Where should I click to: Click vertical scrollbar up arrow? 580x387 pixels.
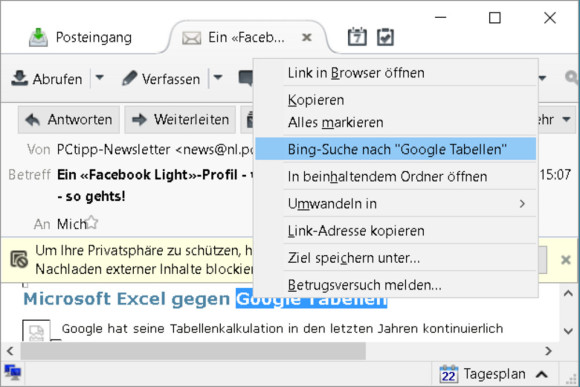(x=568, y=293)
